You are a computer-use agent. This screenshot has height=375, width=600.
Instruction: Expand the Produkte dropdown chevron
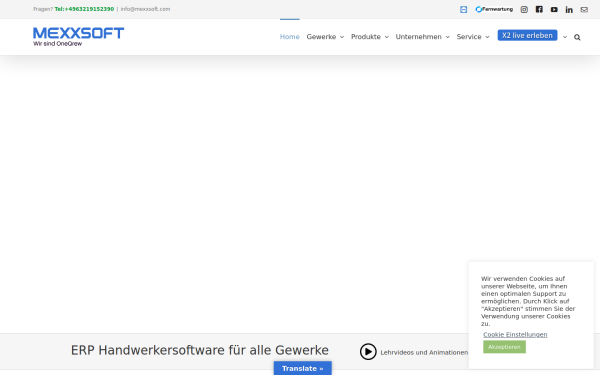point(386,37)
